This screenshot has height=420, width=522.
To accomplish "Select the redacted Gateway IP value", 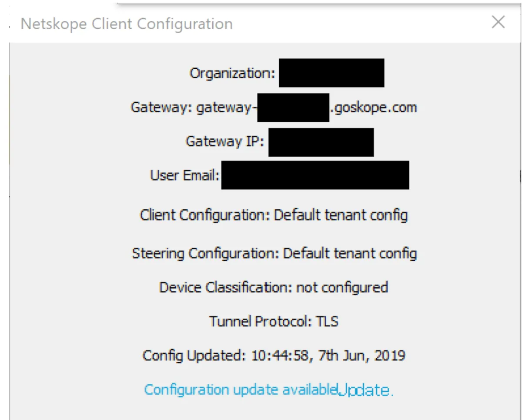I will tap(321, 142).
